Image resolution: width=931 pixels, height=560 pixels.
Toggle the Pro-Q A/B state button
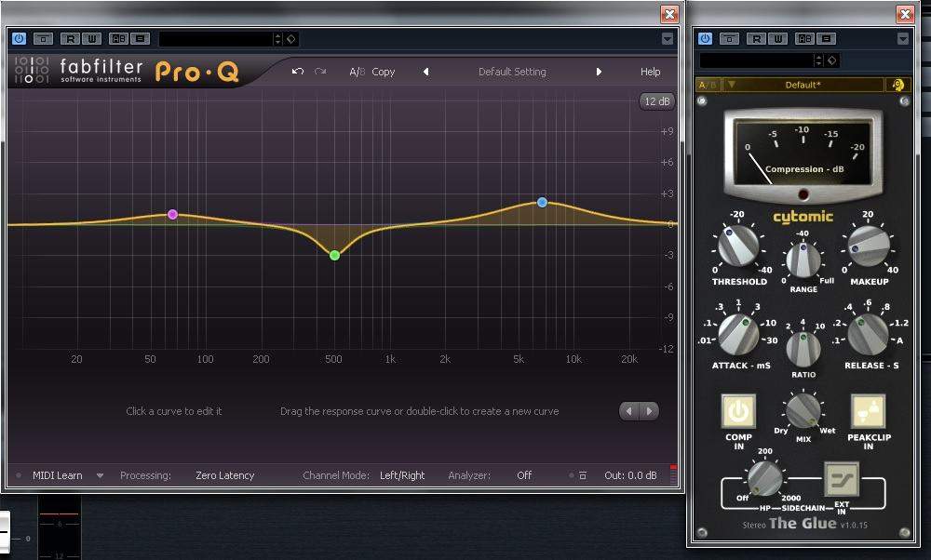coord(357,72)
